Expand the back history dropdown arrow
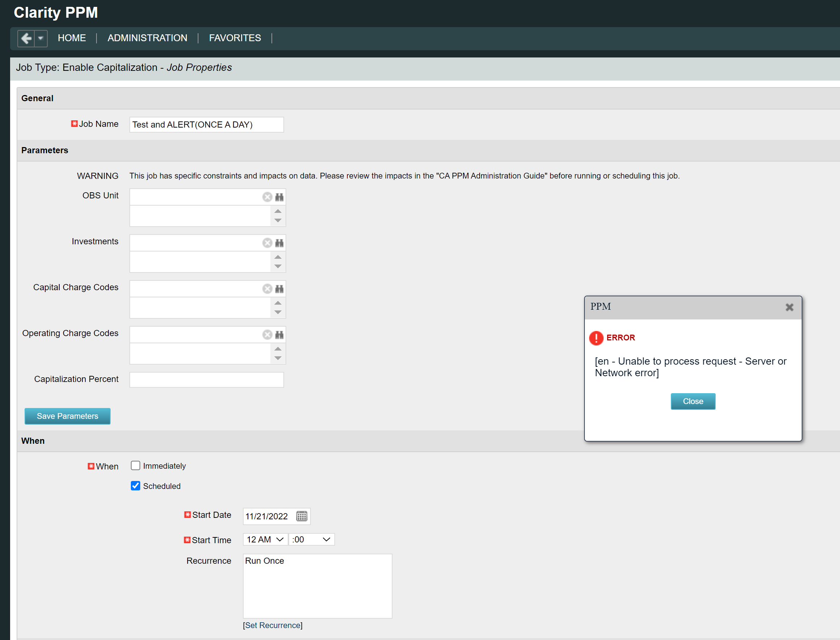Viewport: 840px width, 640px height. click(41, 38)
